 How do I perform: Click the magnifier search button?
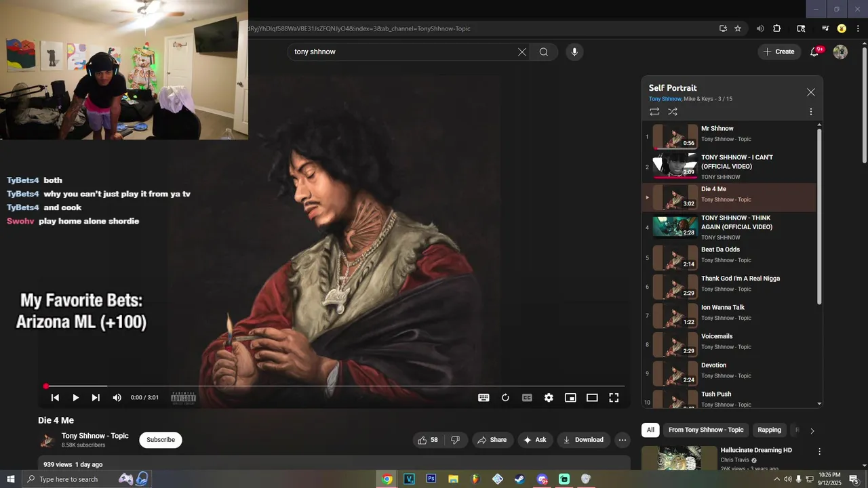click(544, 52)
